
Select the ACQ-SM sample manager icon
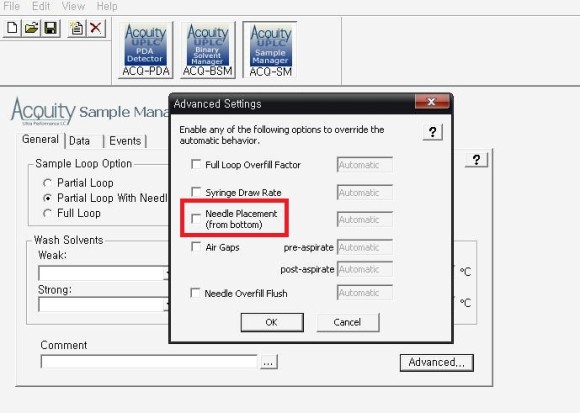(270, 50)
